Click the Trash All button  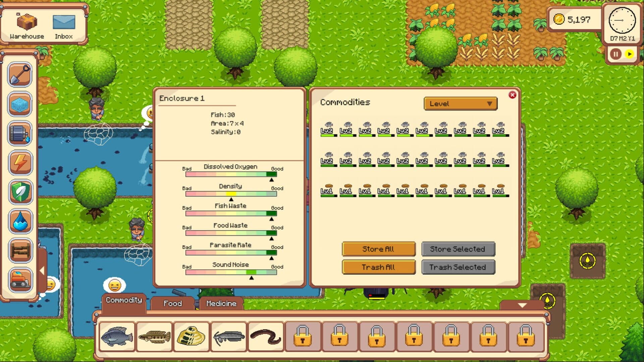click(x=378, y=267)
